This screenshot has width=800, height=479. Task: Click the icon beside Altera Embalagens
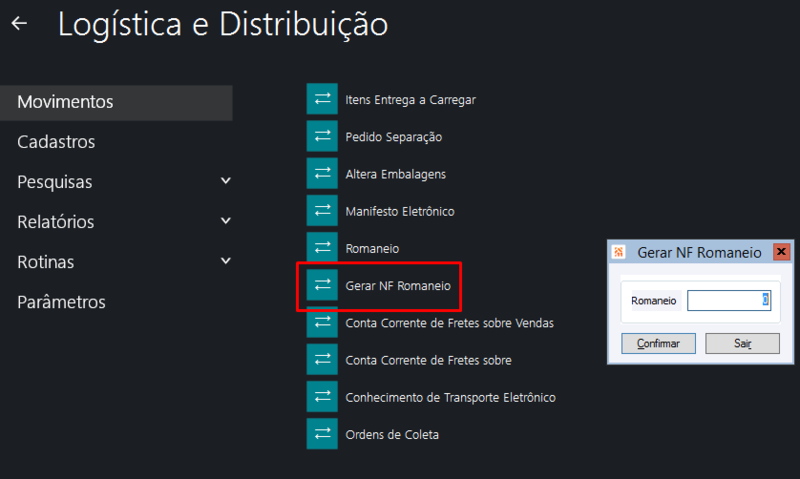point(322,173)
